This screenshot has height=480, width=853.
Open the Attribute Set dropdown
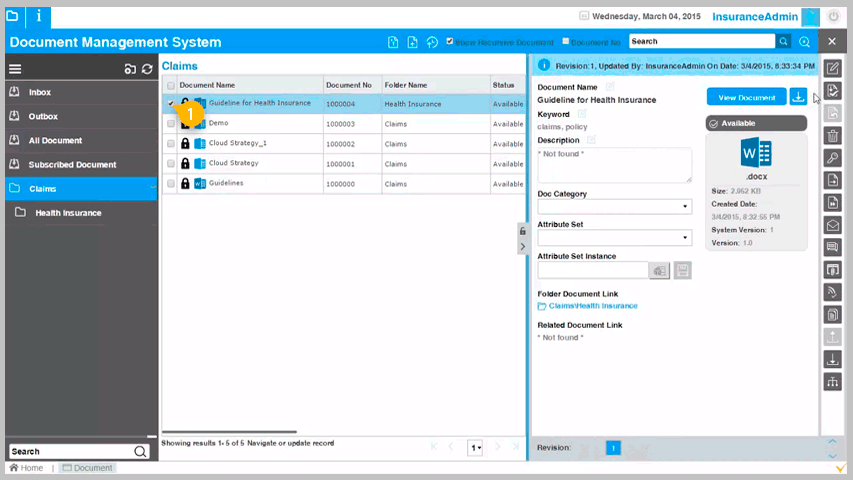click(615, 237)
